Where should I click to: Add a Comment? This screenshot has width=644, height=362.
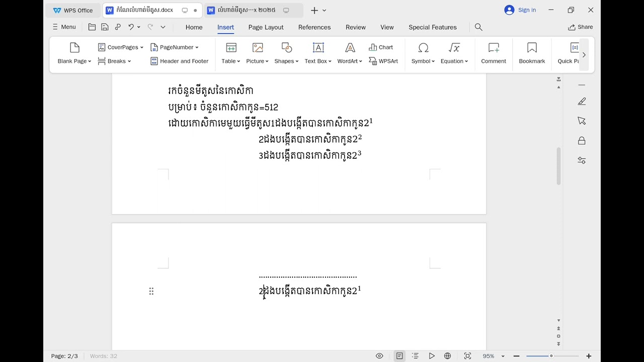click(494, 53)
